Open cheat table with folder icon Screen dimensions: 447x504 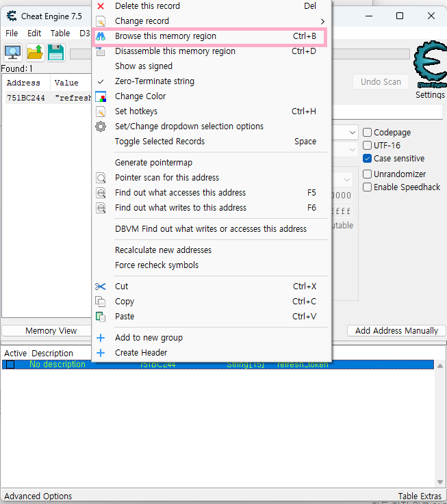35,53
